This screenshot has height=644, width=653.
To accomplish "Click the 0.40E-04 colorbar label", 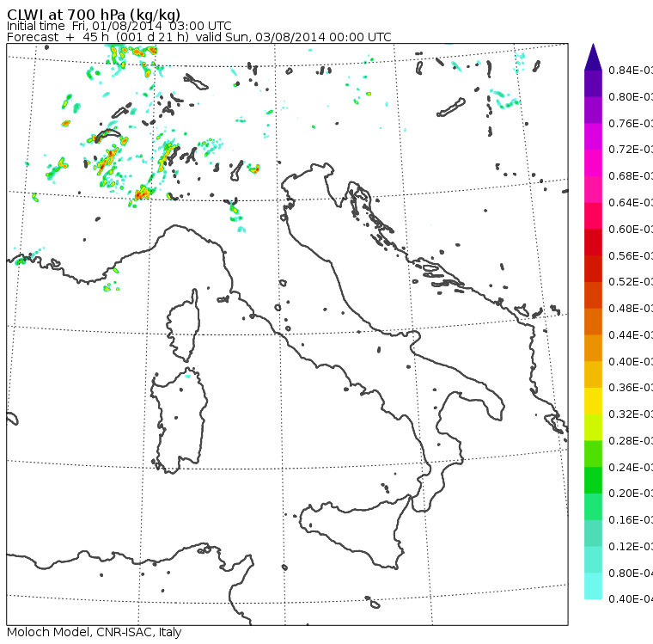I will point(631,599).
